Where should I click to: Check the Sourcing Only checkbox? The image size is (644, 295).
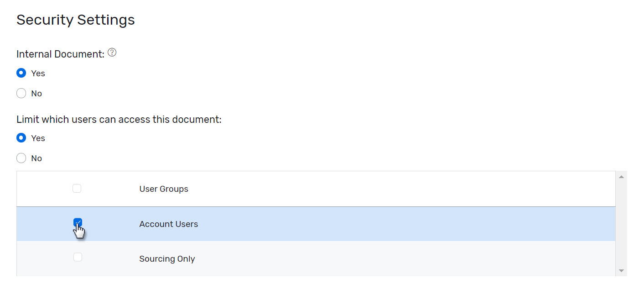[x=78, y=257]
